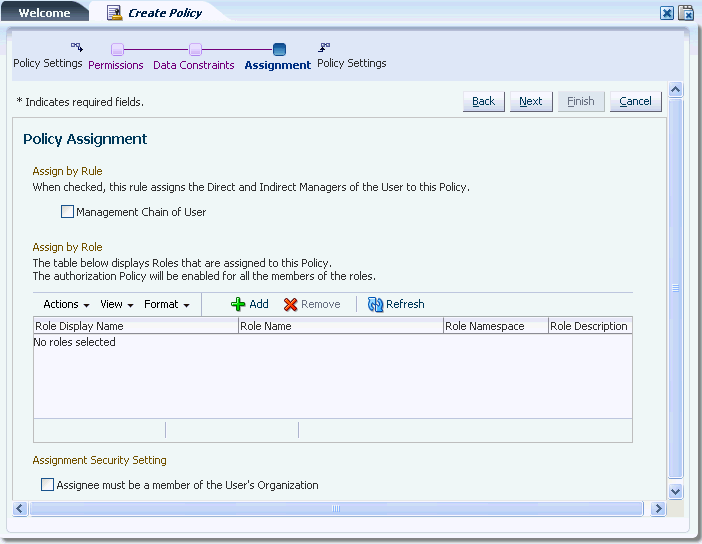
Task: Go to the Data Constraints step
Action: (193, 65)
